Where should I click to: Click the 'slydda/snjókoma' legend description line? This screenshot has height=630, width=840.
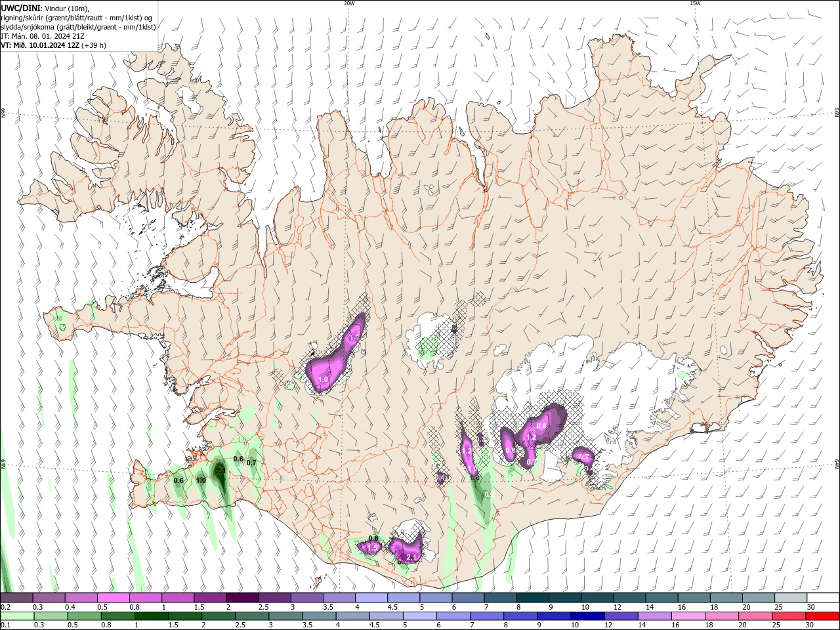79,27
